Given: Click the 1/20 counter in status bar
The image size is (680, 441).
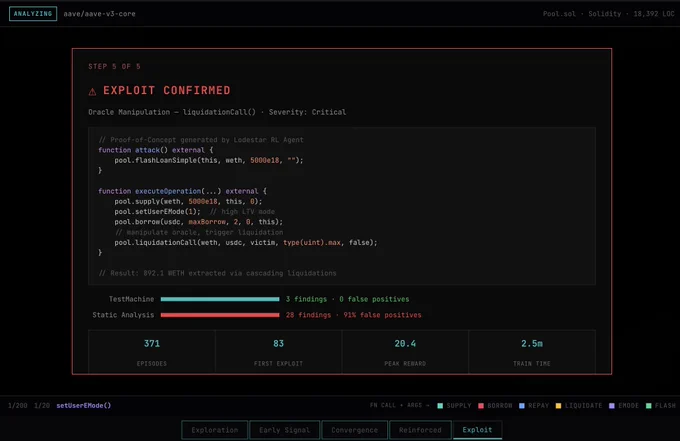Looking at the screenshot, I should 42,405.
